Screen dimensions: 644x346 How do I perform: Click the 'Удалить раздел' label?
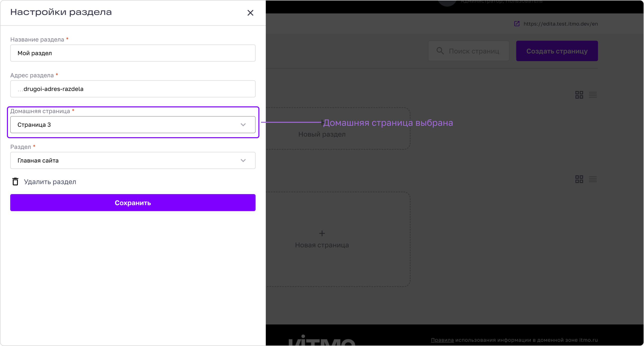pyautogui.click(x=50, y=182)
